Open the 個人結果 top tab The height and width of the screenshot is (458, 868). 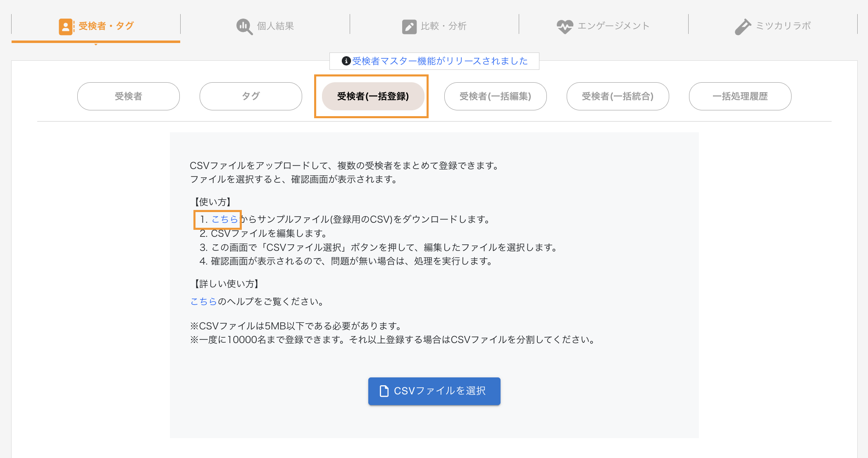click(x=275, y=26)
